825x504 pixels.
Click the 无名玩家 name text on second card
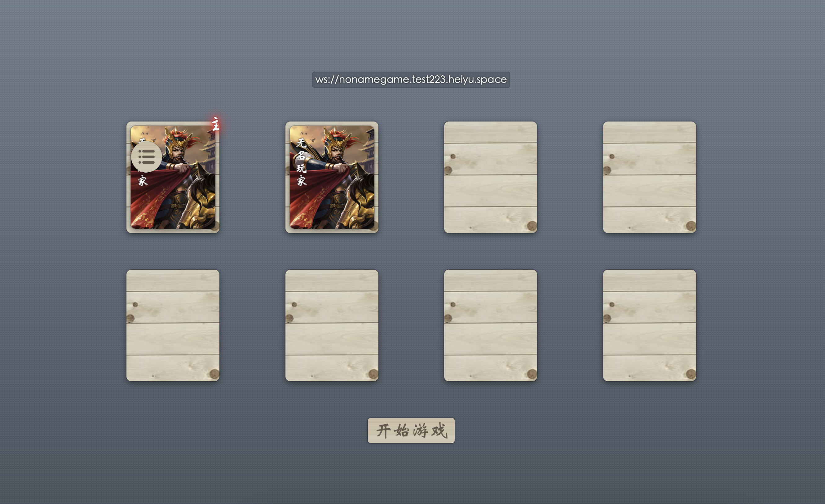pos(301,162)
